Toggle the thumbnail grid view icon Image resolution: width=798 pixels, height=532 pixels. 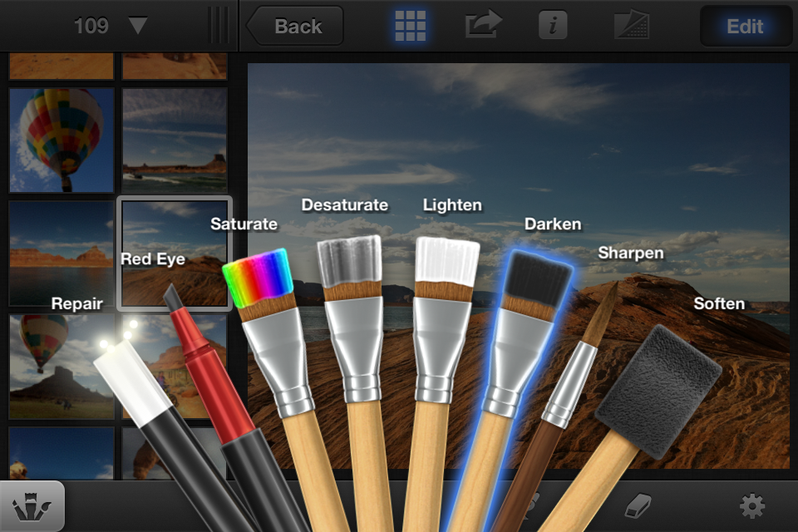click(410, 26)
